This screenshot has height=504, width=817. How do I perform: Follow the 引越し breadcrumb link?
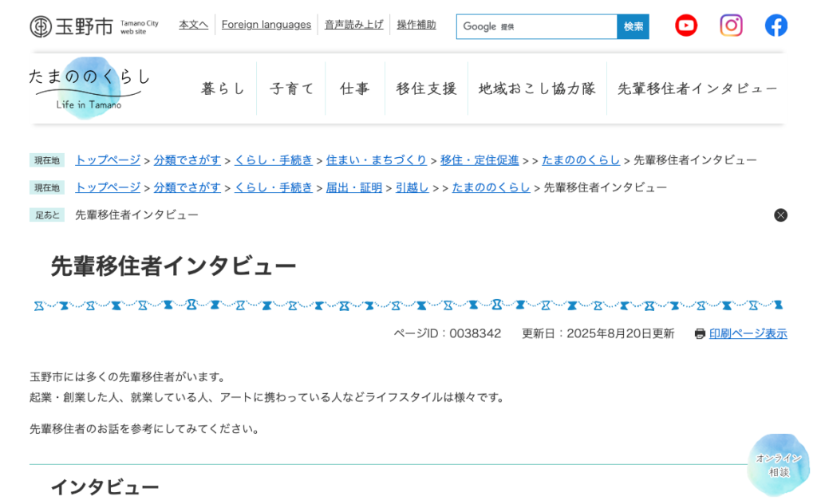[411, 187]
